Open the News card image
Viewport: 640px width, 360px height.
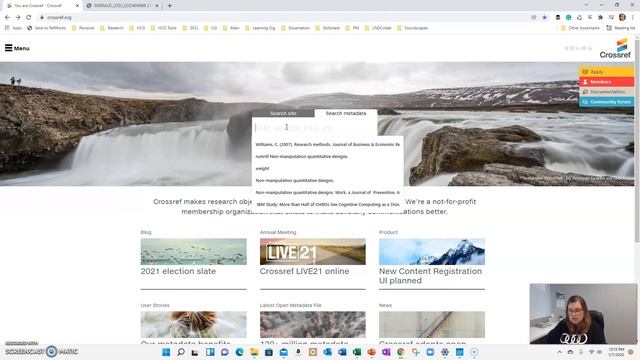point(432,324)
